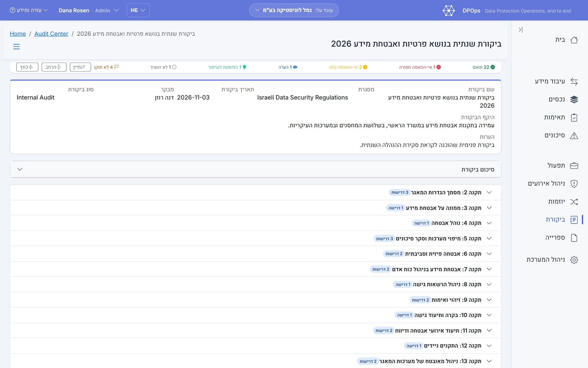Open Risks (סיכונים) warning icon

(574, 135)
